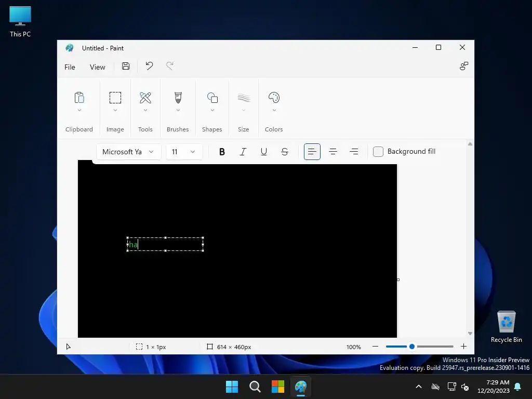Open the View menu

pyautogui.click(x=97, y=67)
